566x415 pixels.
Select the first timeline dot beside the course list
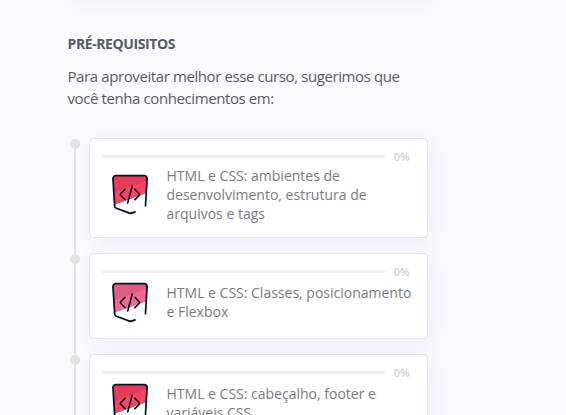pos(75,144)
